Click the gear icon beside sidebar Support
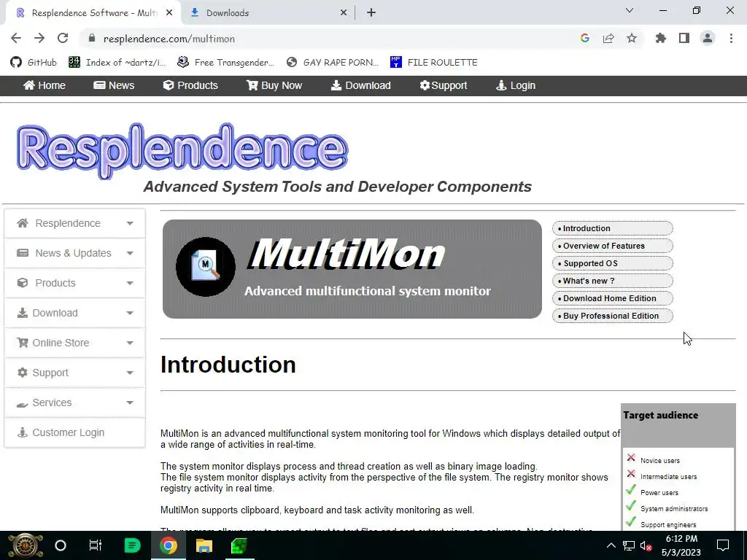This screenshot has height=560, width=747. tap(23, 373)
